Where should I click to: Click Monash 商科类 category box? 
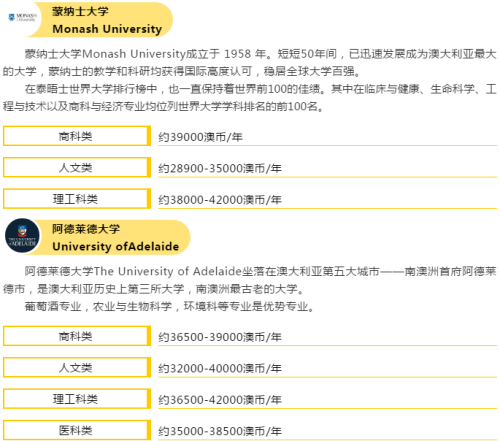pyautogui.click(x=77, y=136)
